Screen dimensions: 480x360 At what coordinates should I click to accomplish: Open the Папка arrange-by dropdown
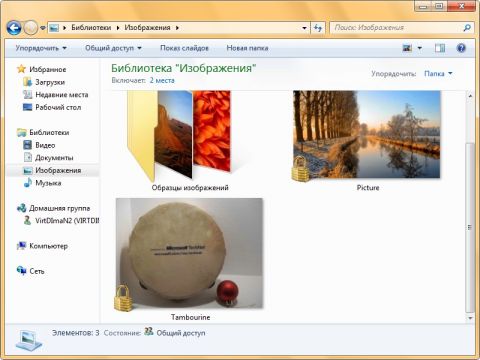point(438,73)
